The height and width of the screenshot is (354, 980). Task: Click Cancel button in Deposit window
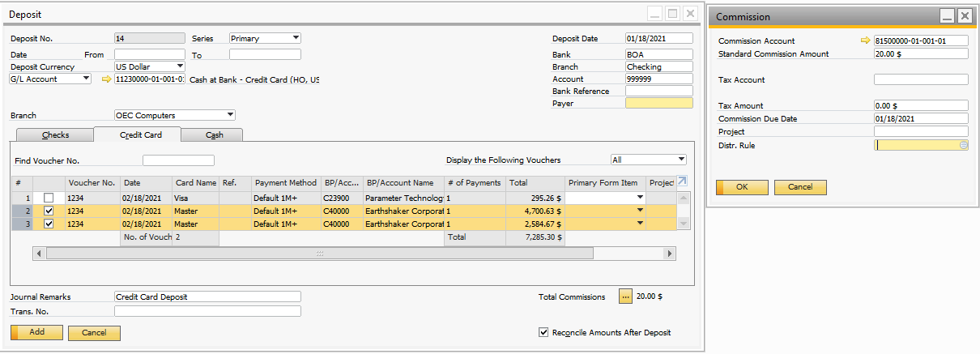tap(94, 333)
